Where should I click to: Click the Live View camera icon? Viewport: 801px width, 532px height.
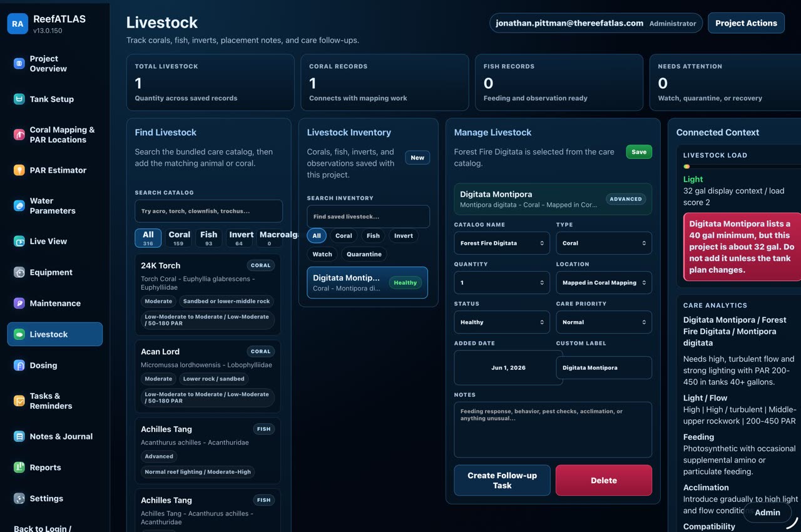coord(19,241)
